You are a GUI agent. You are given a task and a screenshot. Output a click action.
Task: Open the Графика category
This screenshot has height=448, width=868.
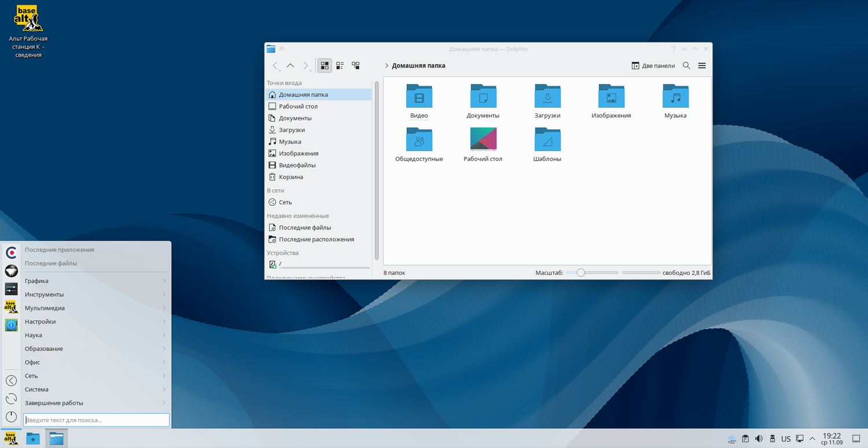click(x=95, y=281)
